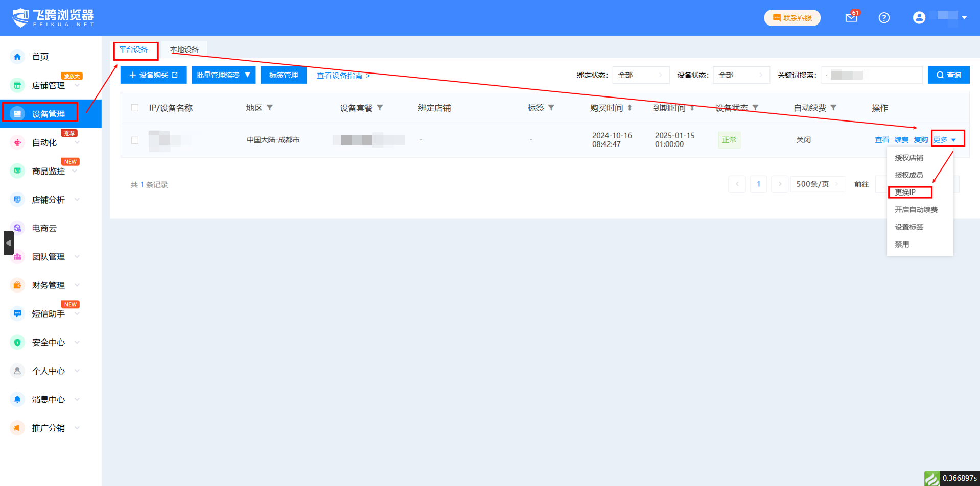Click the 消息中心 bell icon
The image size is (980, 486).
pyautogui.click(x=17, y=399)
